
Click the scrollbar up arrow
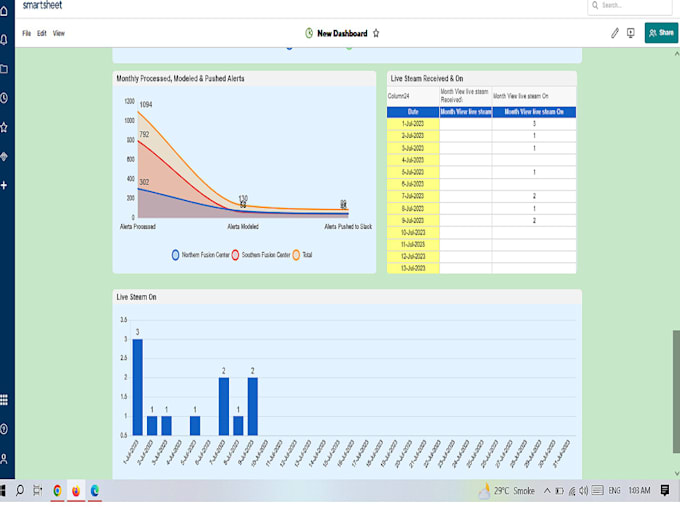(x=677, y=54)
